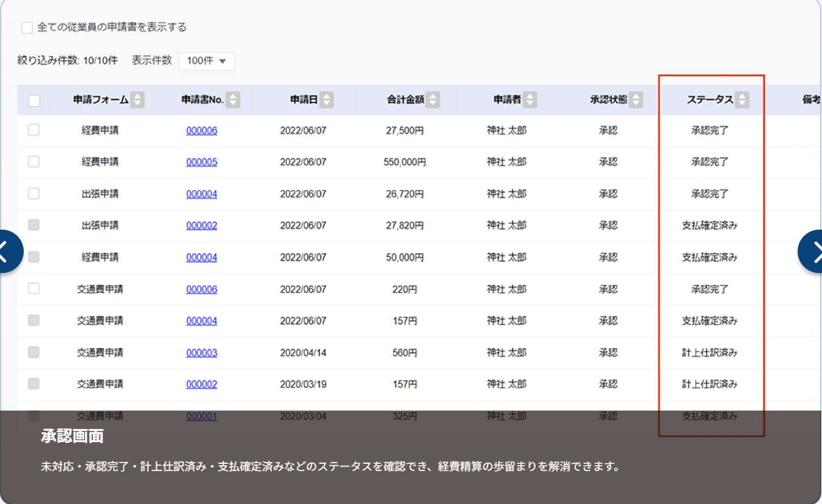Click the 承認状態 column sort icon
This screenshot has width=822, height=504.
click(635, 100)
